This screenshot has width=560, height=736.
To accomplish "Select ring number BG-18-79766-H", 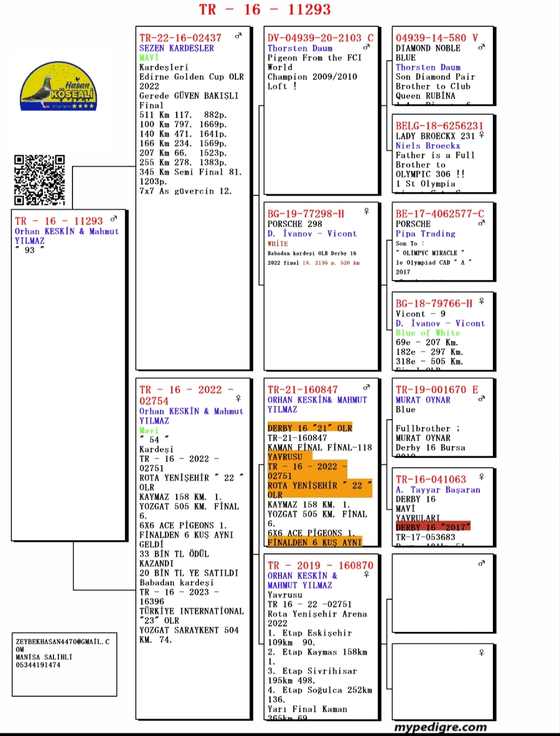I will pyautogui.click(x=434, y=303).
